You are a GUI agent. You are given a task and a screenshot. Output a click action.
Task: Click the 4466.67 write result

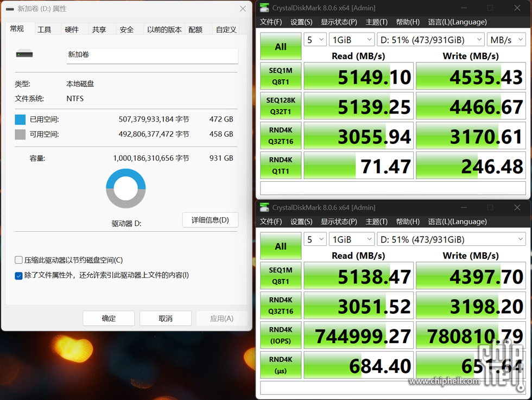471,106
